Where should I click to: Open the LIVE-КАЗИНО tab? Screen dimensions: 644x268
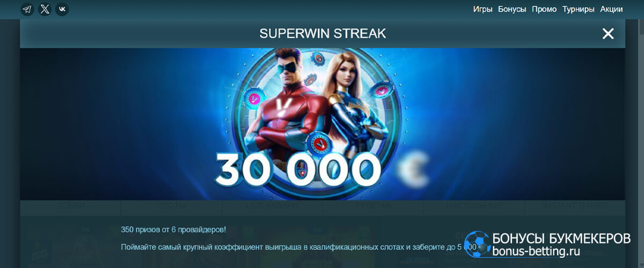pyautogui.click(x=273, y=206)
